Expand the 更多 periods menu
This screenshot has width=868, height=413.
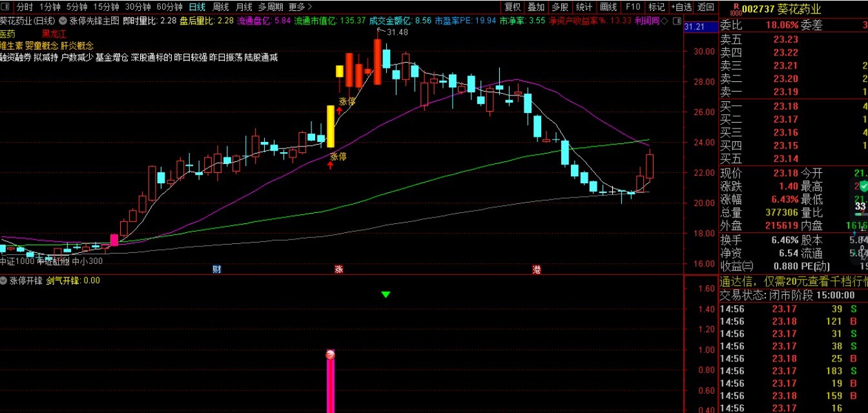[x=300, y=7]
